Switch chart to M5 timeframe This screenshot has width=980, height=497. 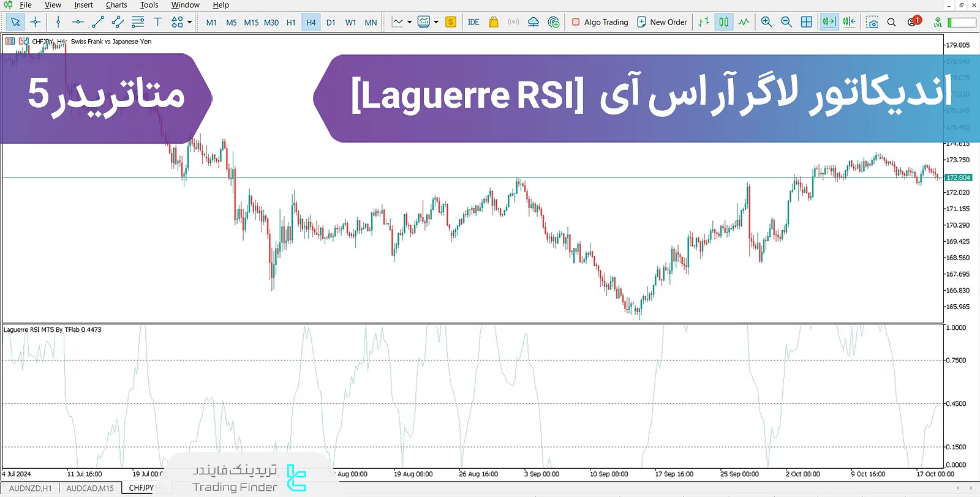click(x=232, y=23)
